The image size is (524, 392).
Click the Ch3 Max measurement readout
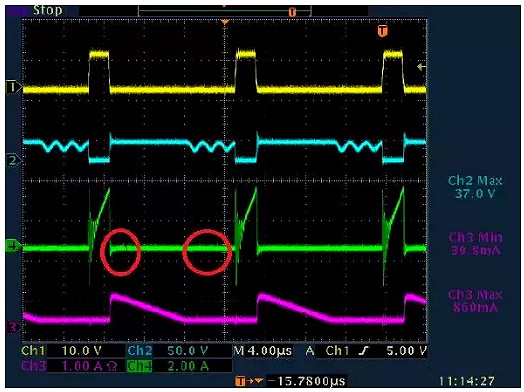[475, 301]
